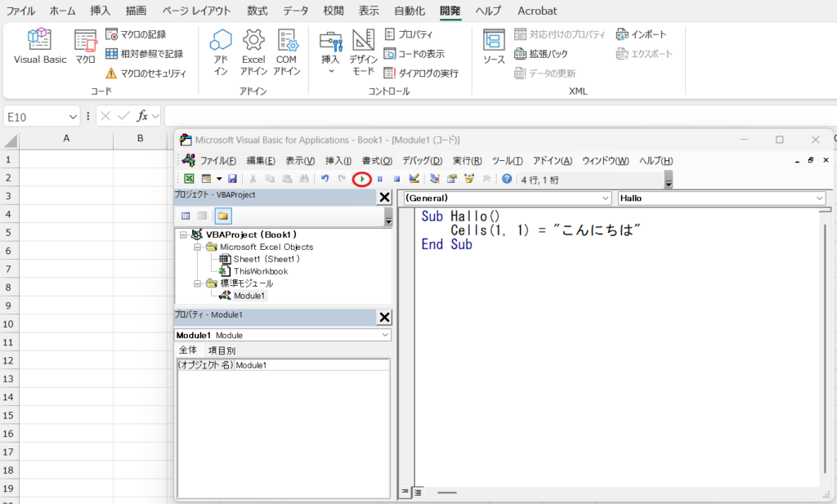This screenshot has width=837, height=504.
Task: Open Project Explorer icon in VBA toolbar
Action: (435, 179)
